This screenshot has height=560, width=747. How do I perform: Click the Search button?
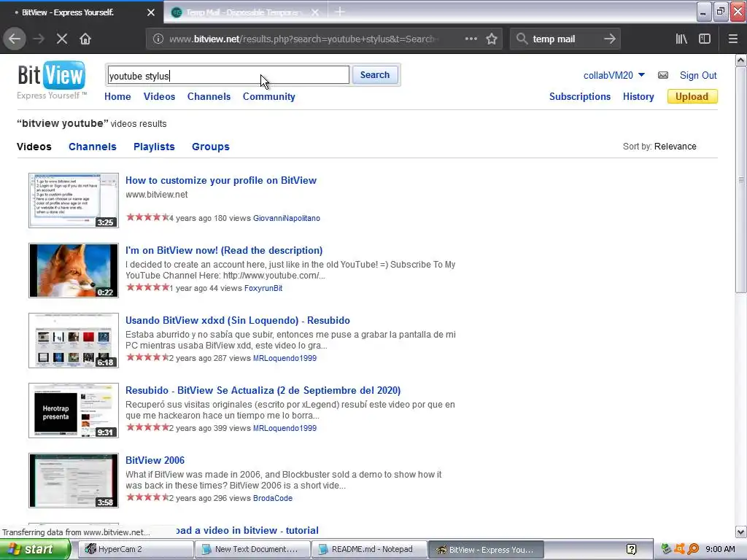click(375, 75)
